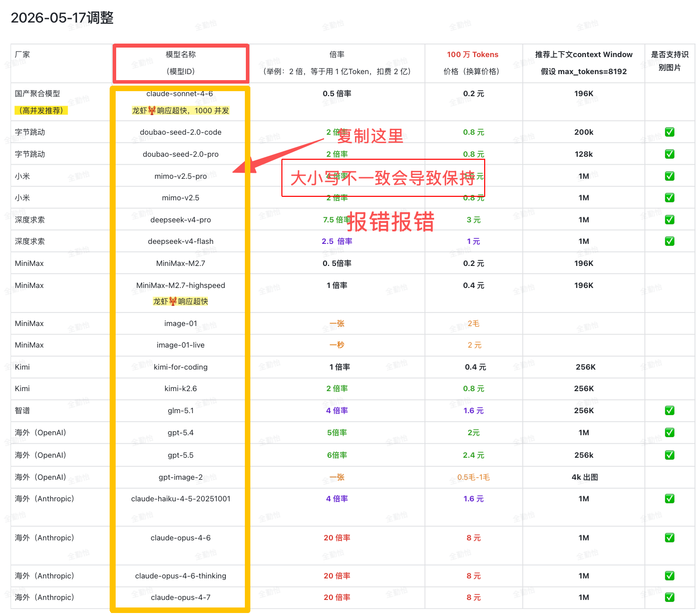
Task: Select model ID glm-5.1
Action: pyautogui.click(x=181, y=411)
